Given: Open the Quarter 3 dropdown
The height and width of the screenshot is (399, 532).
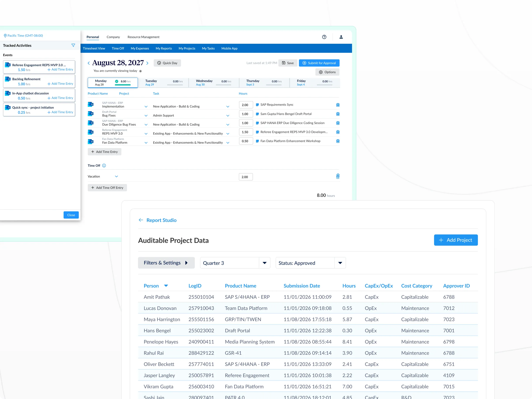Looking at the screenshot, I should click(264, 263).
